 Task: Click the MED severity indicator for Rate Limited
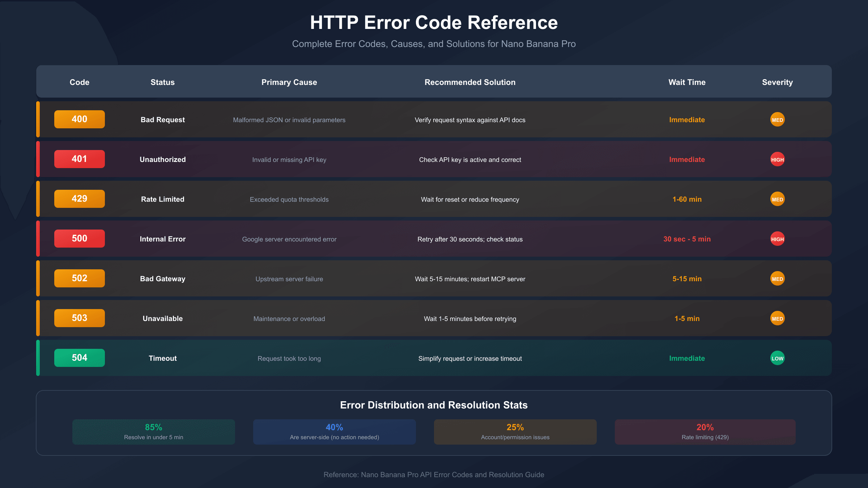point(778,199)
